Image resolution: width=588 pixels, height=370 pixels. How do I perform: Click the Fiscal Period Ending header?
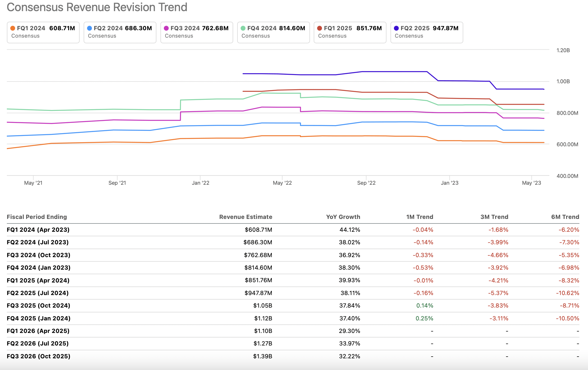click(37, 217)
